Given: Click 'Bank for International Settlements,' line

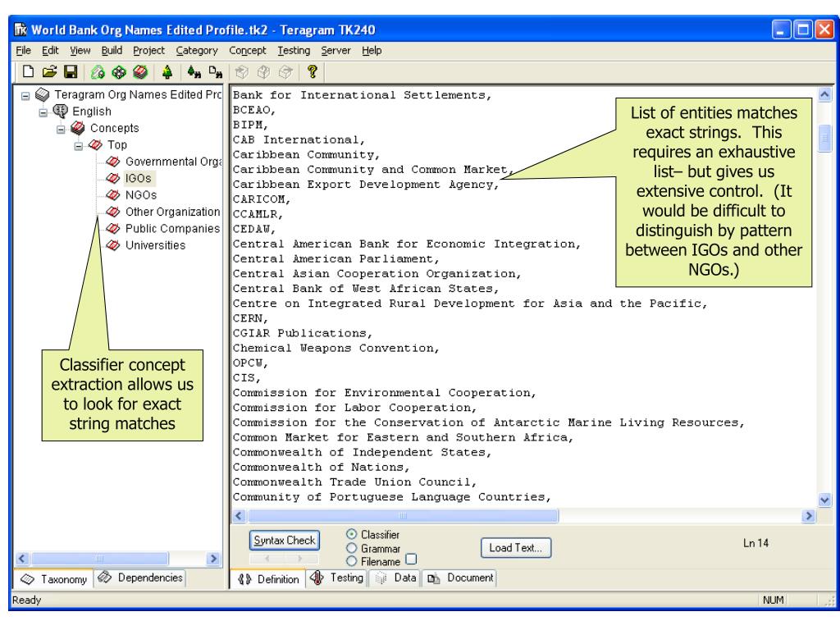Looking at the screenshot, I should tap(362, 95).
